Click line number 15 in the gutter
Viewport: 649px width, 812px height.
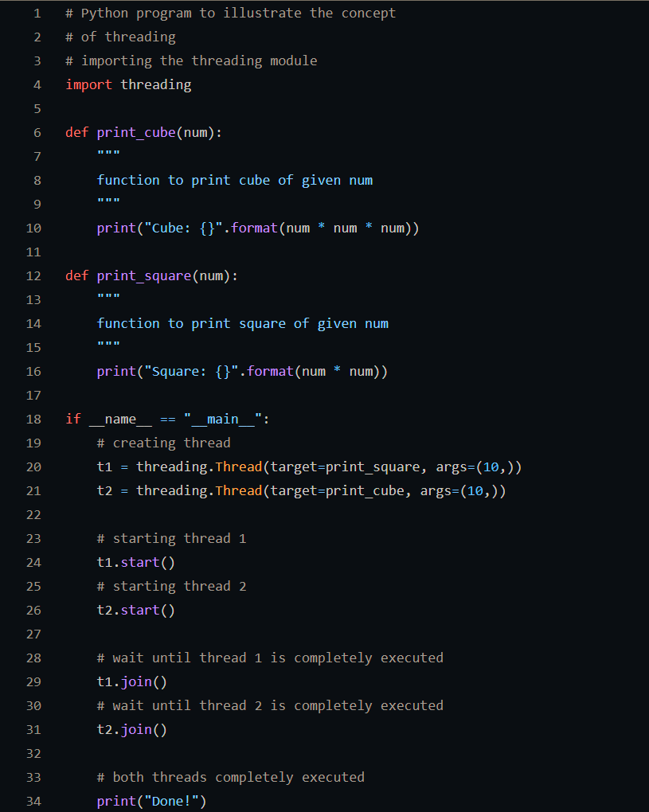tap(33, 347)
